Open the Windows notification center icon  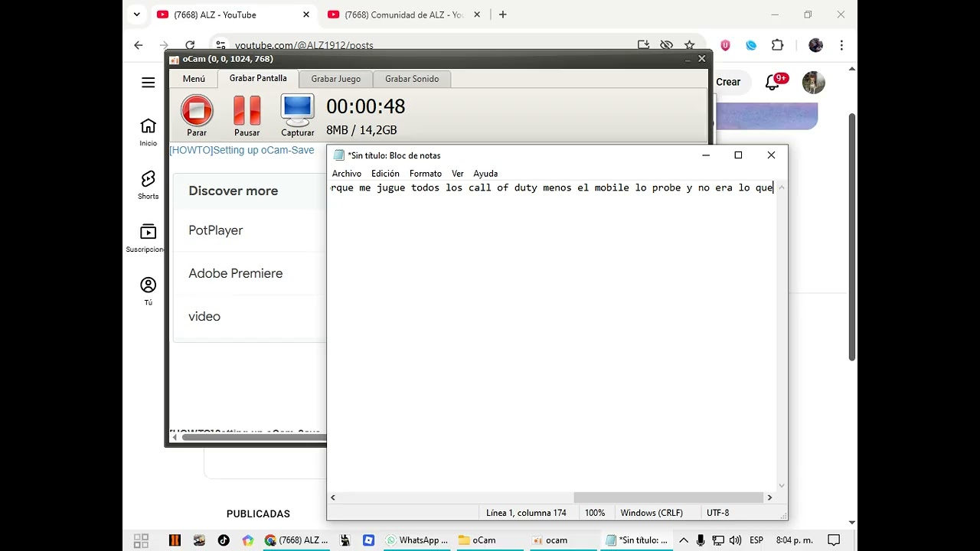pos(835,540)
